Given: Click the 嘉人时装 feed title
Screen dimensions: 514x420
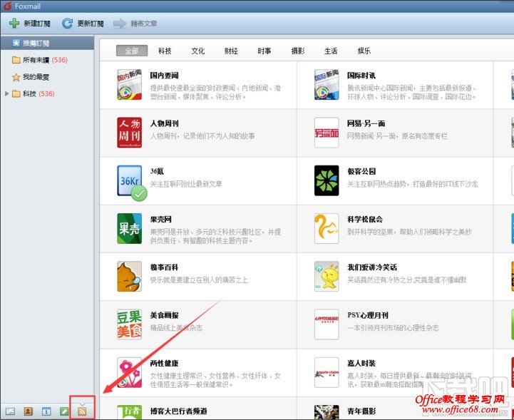Looking at the screenshot, I should (361, 363).
